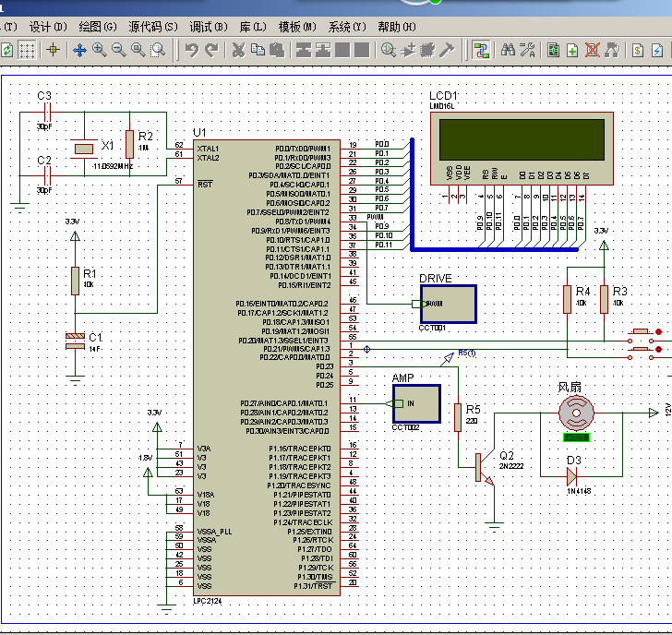This screenshot has width=672, height=635.
Task: Click the Remove Sheet red X icon
Action: tap(593, 50)
